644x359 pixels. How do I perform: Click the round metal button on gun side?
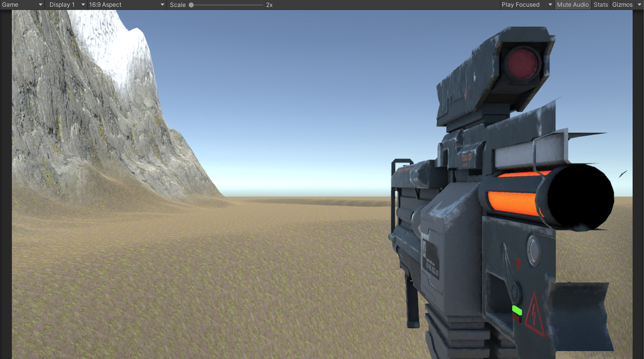pos(534,250)
